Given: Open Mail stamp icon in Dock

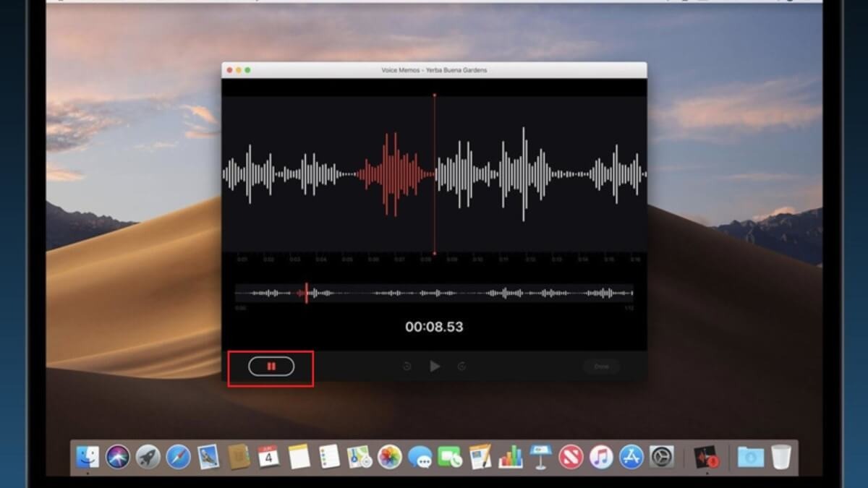Looking at the screenshot, I should (x=208, y=456).
